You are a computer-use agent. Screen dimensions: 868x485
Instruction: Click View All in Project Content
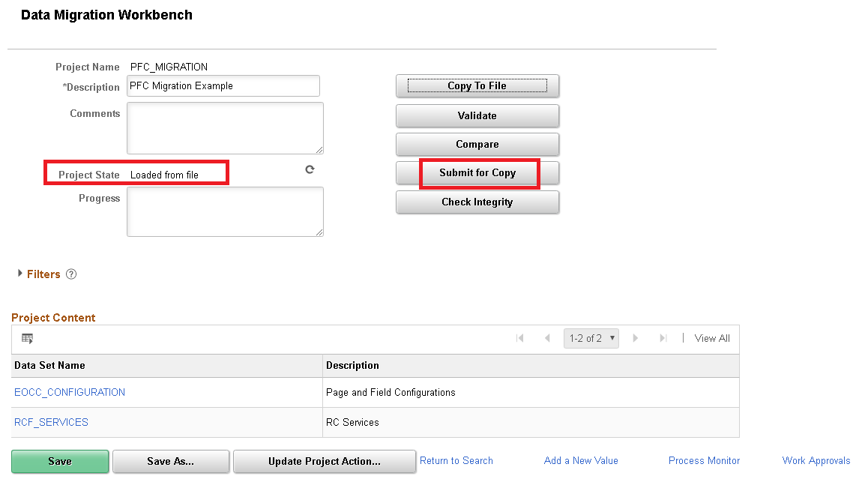711,338
